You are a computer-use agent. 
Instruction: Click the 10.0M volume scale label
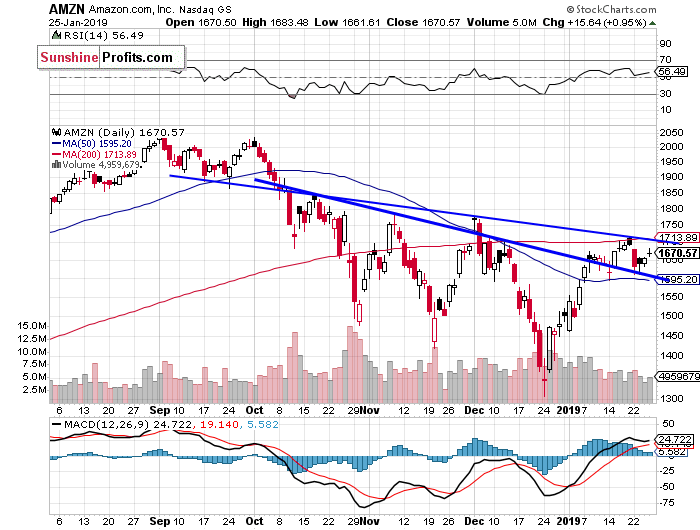pos(32,352)
